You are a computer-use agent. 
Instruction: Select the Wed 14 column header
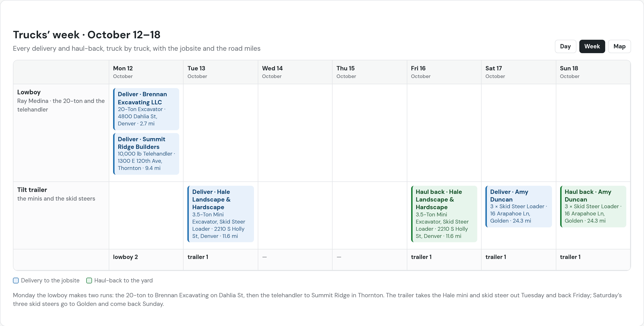pyautogui.click(x=295, y=72)
